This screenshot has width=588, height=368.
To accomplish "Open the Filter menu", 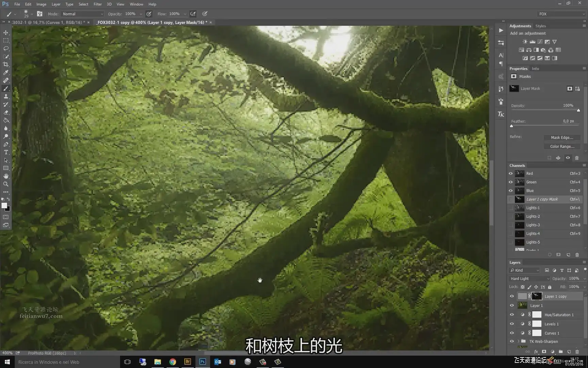I will coord(98,4).
